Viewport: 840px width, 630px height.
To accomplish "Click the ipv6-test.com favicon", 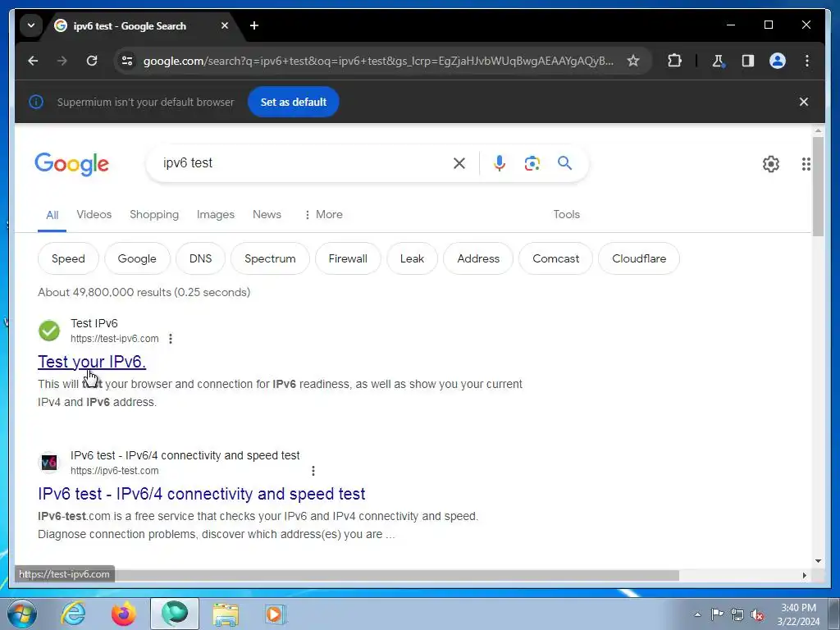I will pyautogui.click(x=49, y=463).
